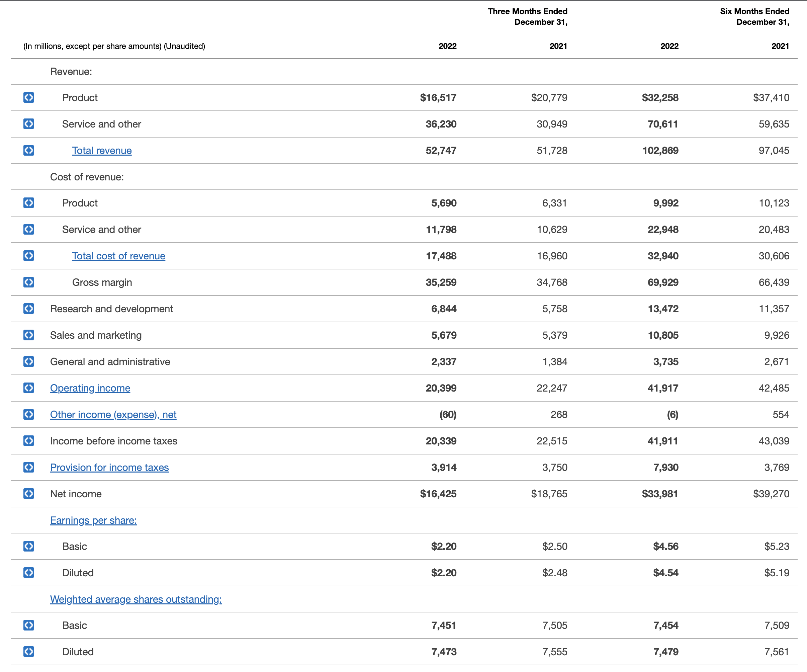Open the Total cost of revenue link

119,256
